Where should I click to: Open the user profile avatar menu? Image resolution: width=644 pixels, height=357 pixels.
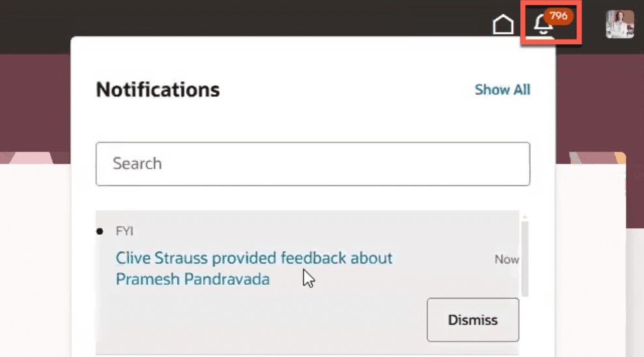(620, 24)
